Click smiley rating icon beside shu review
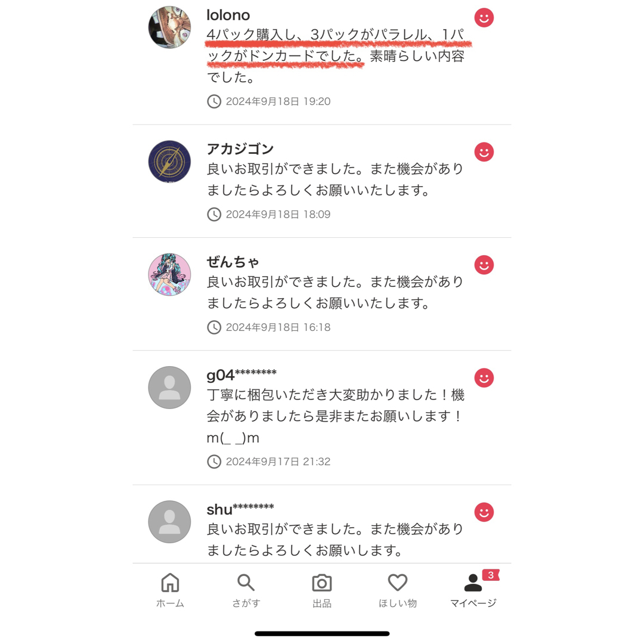This screenshot has height=644, width=644. 484,512
